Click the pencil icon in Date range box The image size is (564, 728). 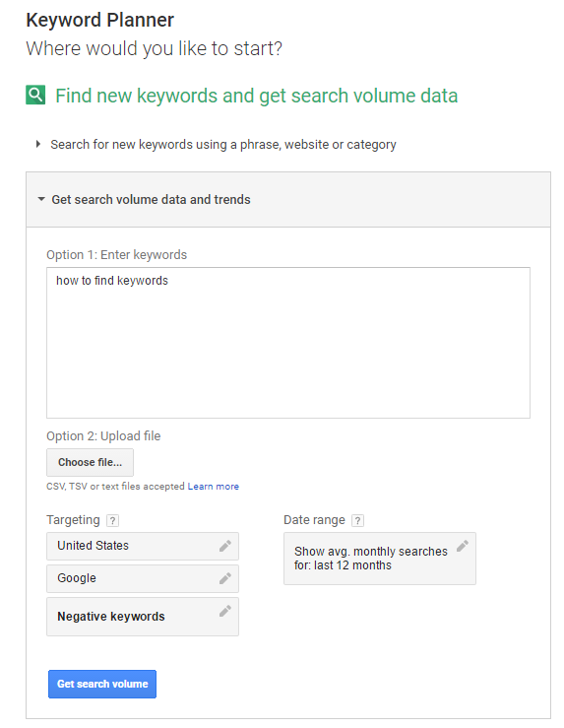tap(463, 546)
